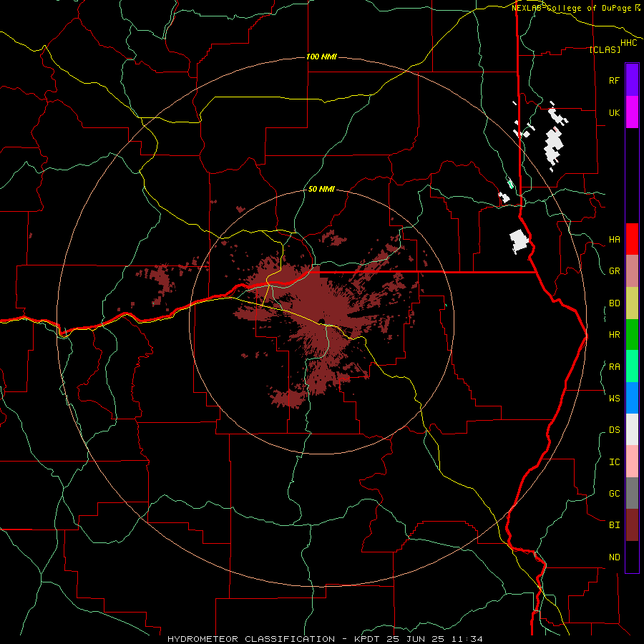Click the UK magenta legend swatch
The height and width of the screenshot is (644, 644).
(632, 112)
